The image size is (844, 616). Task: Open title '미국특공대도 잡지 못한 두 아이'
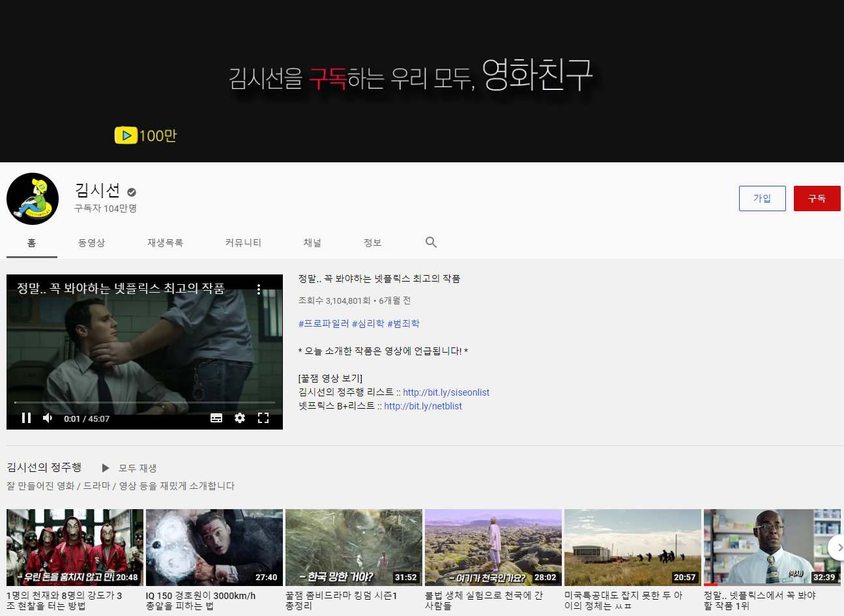(x=624, y=600)
